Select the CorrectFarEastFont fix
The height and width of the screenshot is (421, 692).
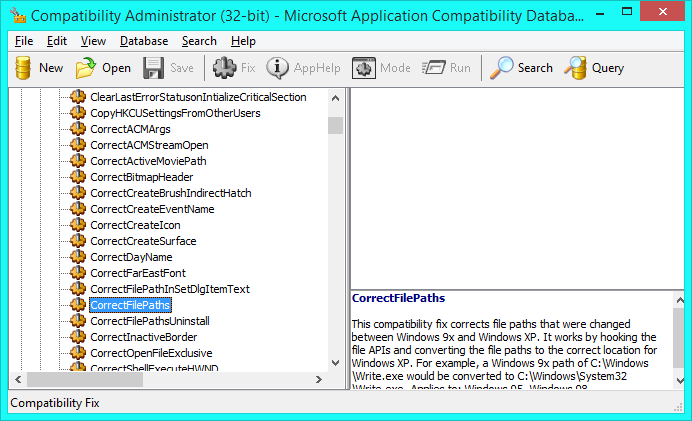138,273
